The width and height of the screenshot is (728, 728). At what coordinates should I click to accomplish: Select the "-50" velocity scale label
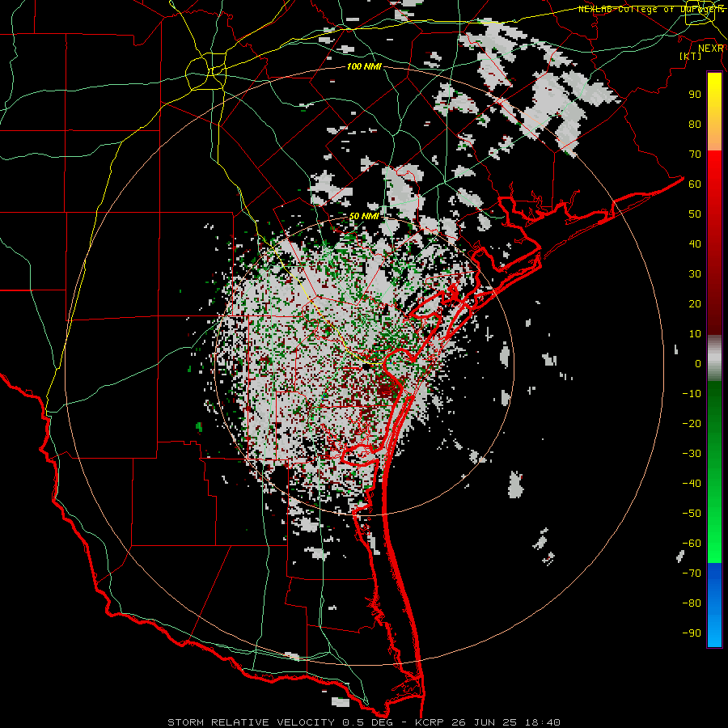(692, 514)
